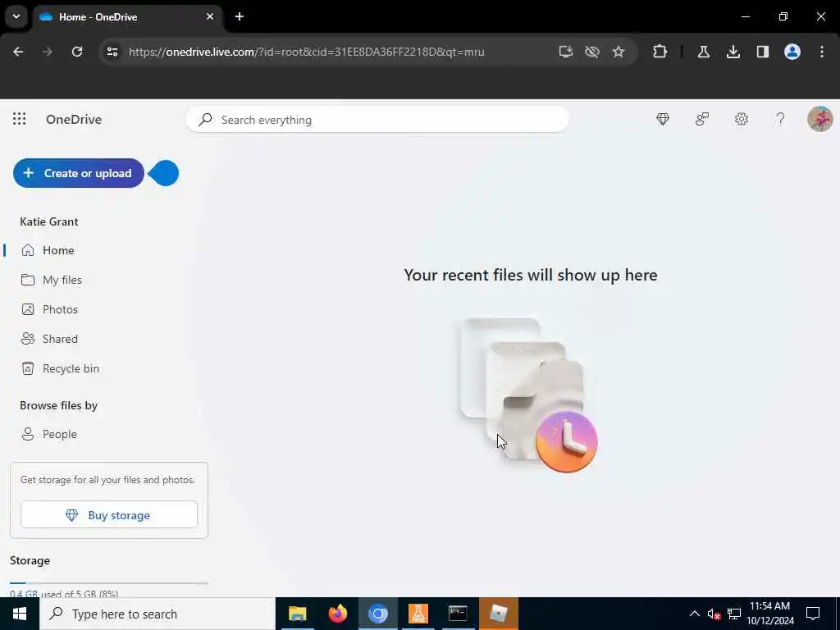Click the OneDrive title link

coord(74,120)
